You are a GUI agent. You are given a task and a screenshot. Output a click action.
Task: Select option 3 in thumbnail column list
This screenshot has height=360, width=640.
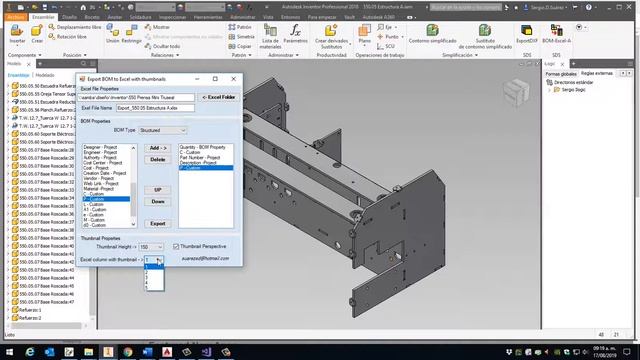pyautogui.click(x=154, y=277)
